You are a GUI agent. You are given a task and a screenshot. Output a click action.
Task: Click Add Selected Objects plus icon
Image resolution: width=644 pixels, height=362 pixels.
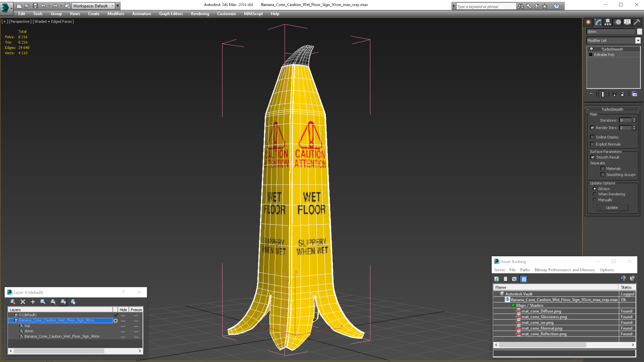click(33, 302)
